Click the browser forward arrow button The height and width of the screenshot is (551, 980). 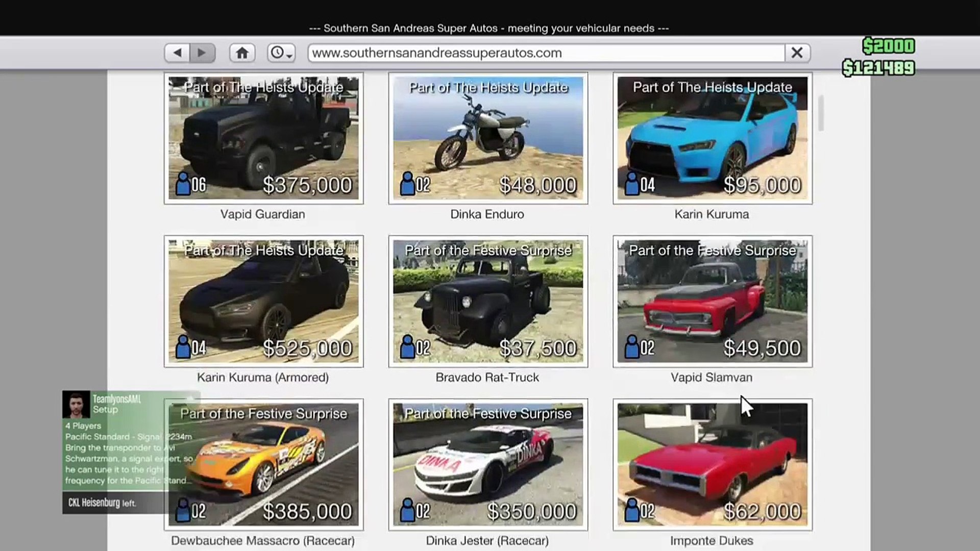[x=202, y=53]
